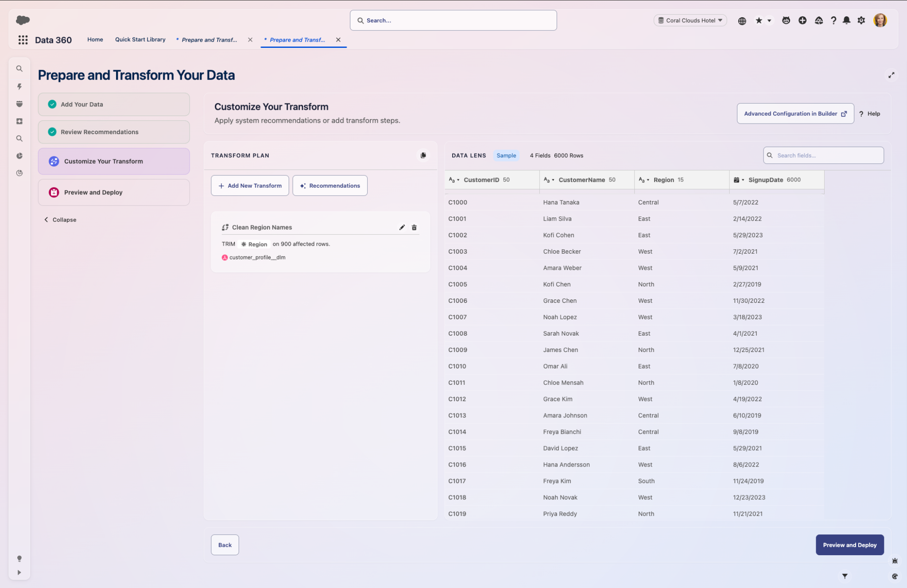Click the palette icon at bottom right corner
Viewport: 907px width, 588px height.
[x=895, y=576]
